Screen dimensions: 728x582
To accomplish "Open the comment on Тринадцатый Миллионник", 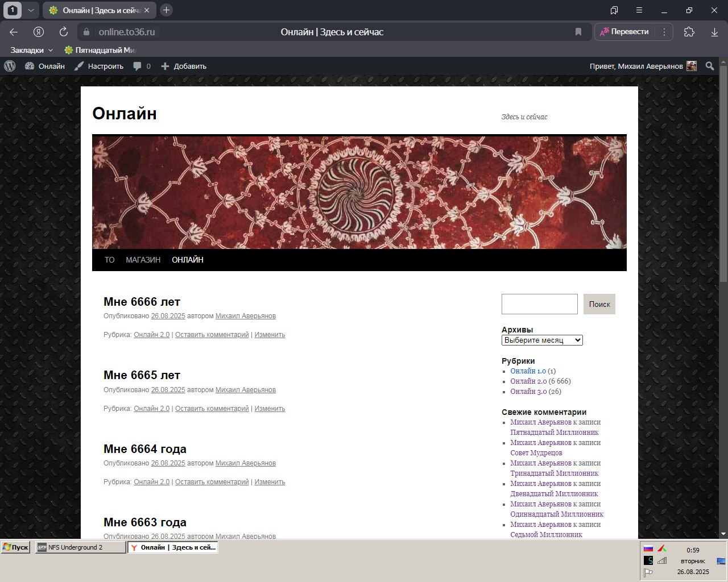I will click(555, 473).
